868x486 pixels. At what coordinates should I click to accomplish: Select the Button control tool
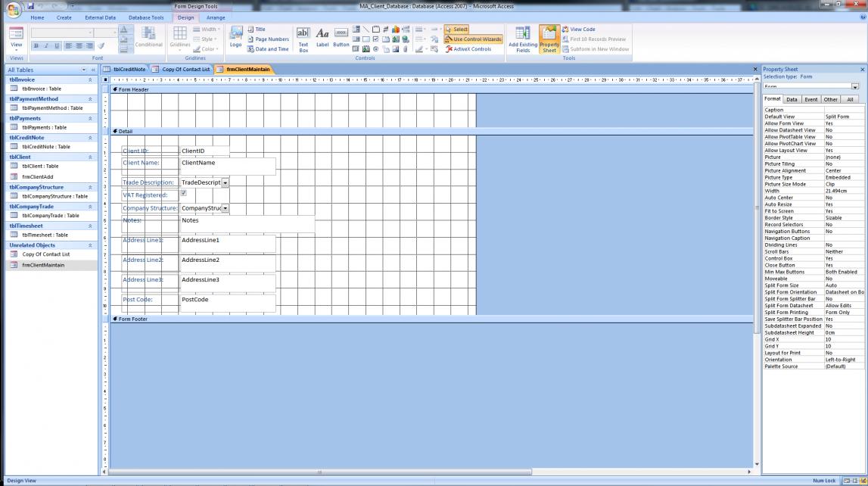pos(341,37)
